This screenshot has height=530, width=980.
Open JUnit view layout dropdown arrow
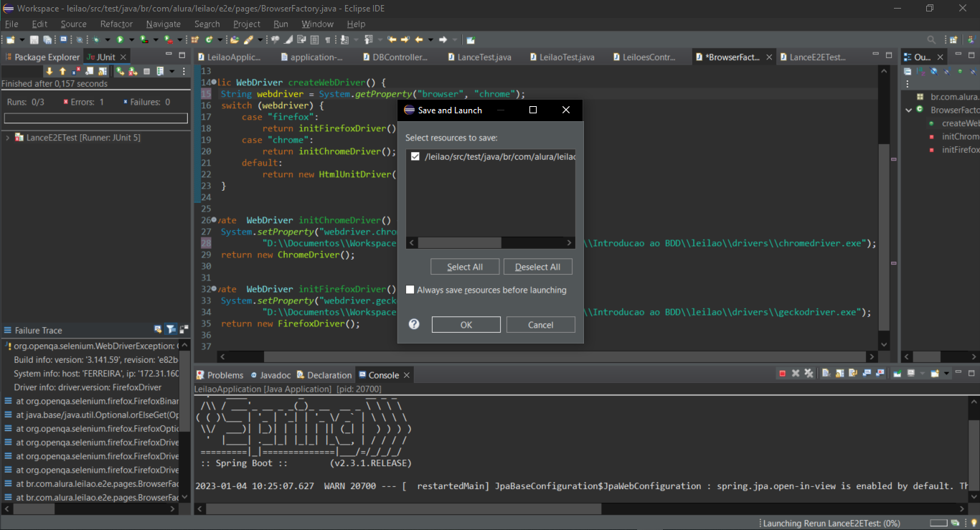171,71
